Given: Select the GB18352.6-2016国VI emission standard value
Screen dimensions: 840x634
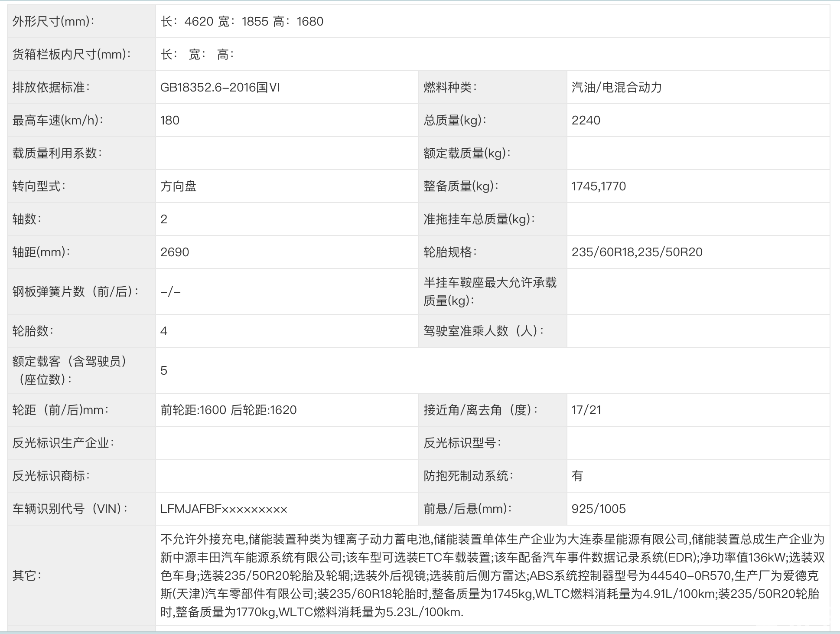Looking at the screenshot, I should click(x=220, y=87).
